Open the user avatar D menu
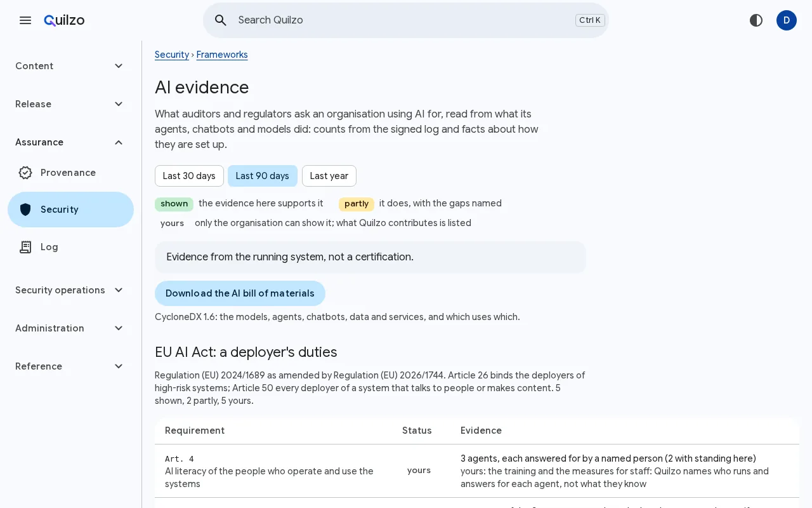The image size is (812, 508). coord(787,20)
